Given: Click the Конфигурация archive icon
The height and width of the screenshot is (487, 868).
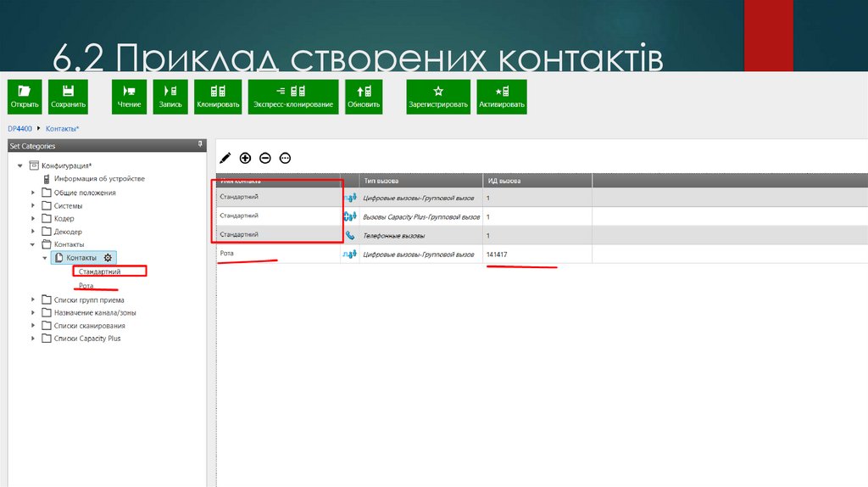Looking at the screenshot, I should (34, 165).
